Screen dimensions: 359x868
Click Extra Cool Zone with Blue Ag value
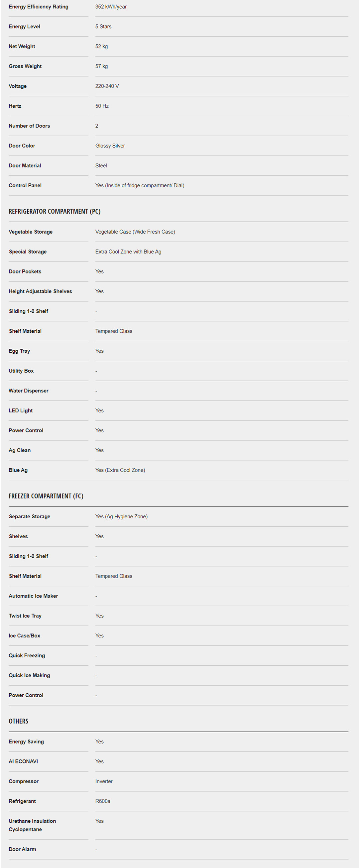point(128,252)
